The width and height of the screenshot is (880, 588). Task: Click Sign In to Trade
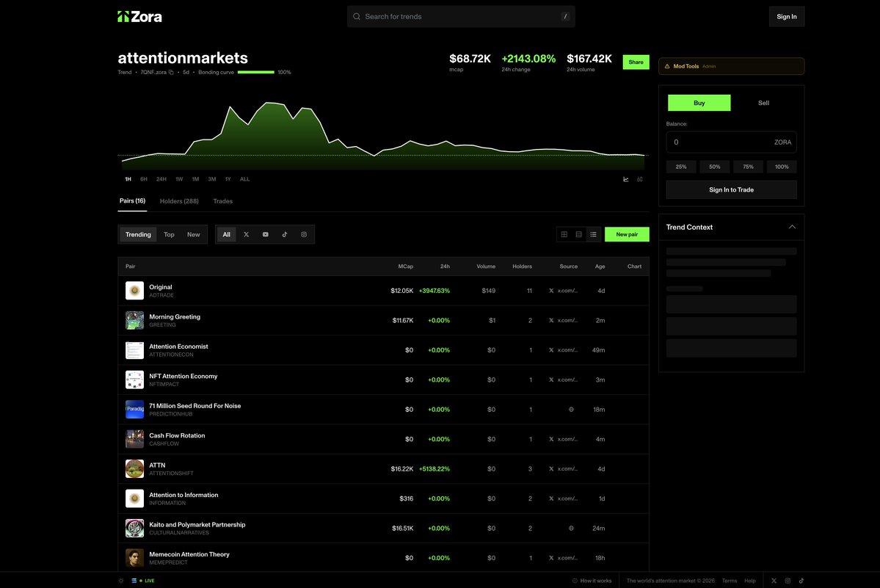tap(731, 189)
